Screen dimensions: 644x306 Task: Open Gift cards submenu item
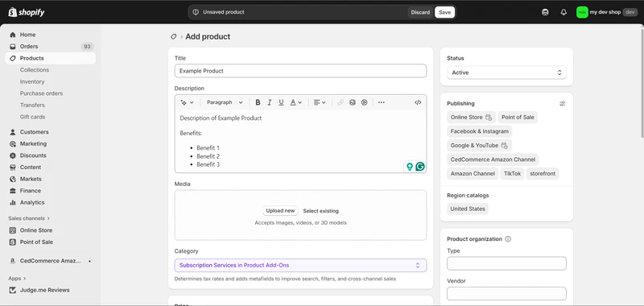[x=32, y=117]
